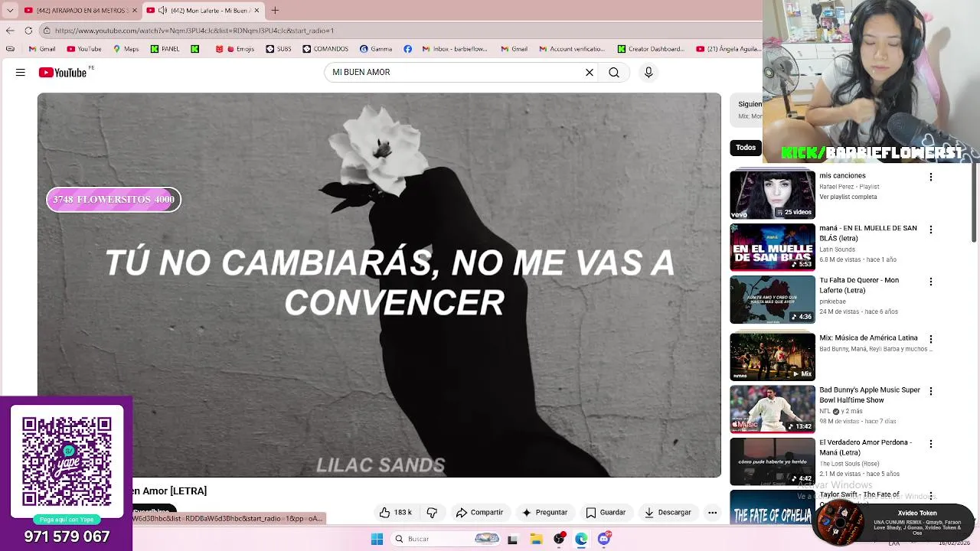Open the tab search dropdown arrow
Image resolution: width=980 pixels, height=551 pixels.
[10, 10]
